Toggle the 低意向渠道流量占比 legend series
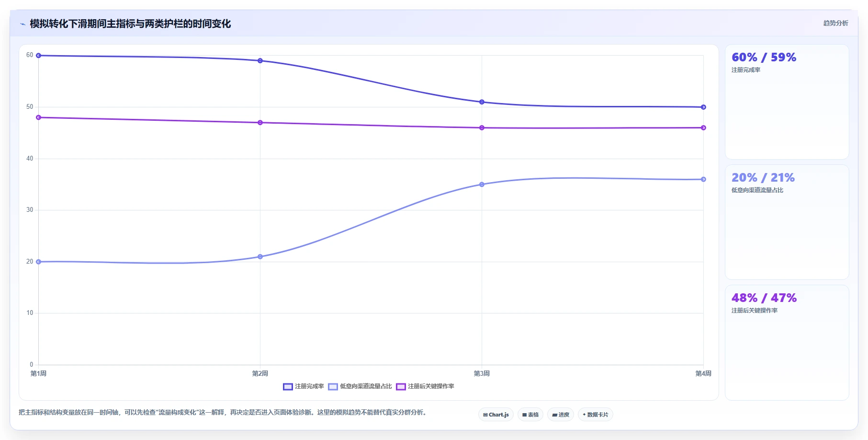868x440 pixels. (x=360, y=386)
